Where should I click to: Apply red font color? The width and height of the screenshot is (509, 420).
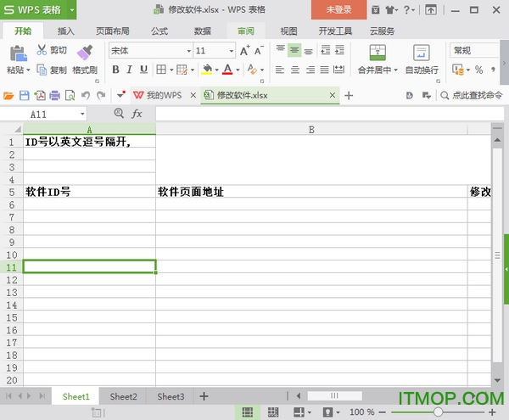coord(227,69)
